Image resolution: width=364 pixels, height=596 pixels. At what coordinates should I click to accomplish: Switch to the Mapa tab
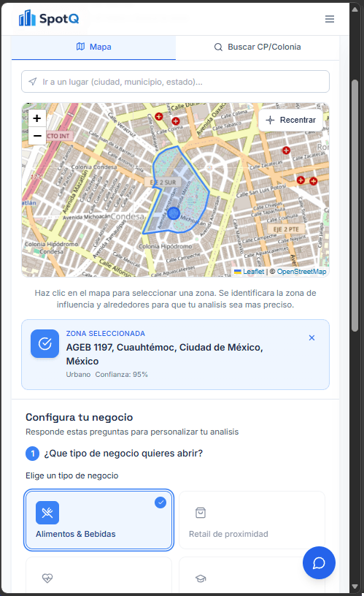(x=94, y=47)
